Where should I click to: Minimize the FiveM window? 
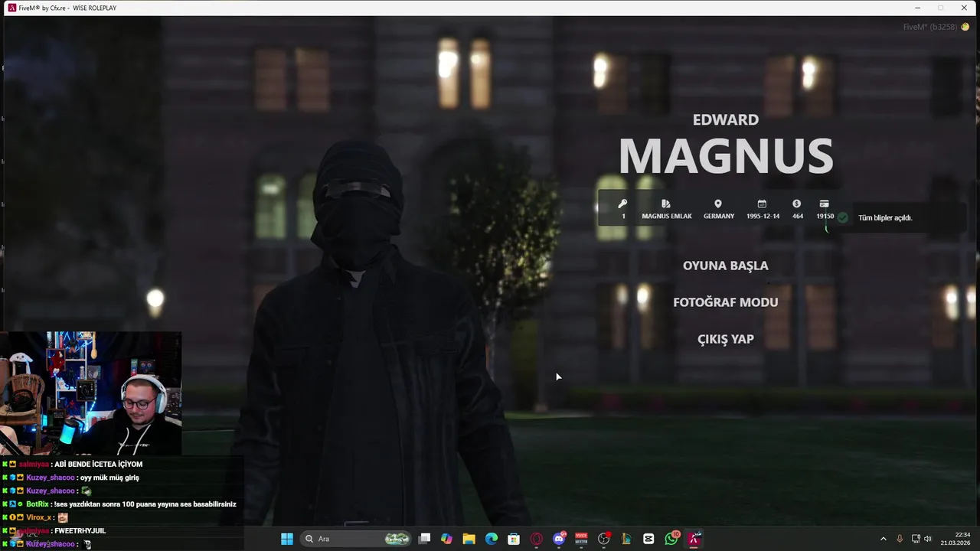pos(917,8)
